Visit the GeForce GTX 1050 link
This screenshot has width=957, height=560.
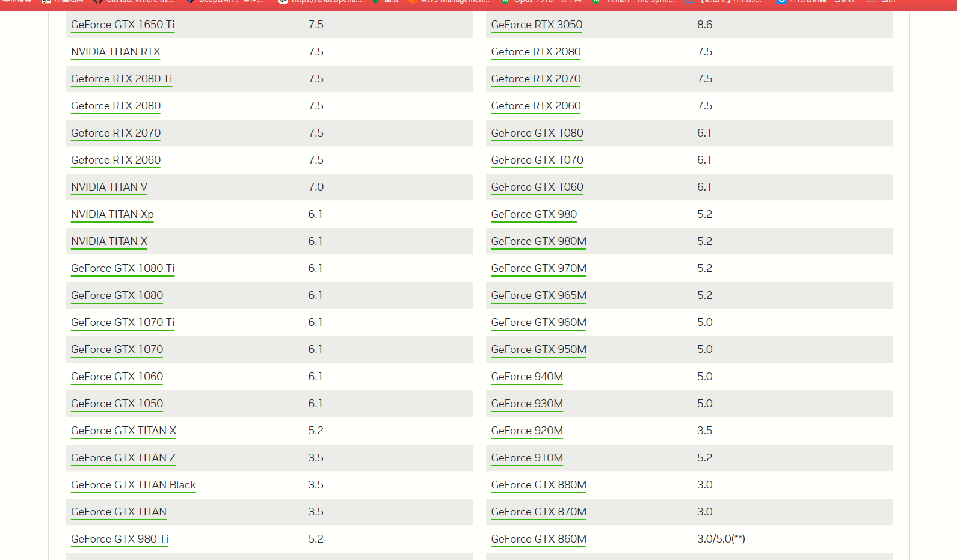point(117,404)
